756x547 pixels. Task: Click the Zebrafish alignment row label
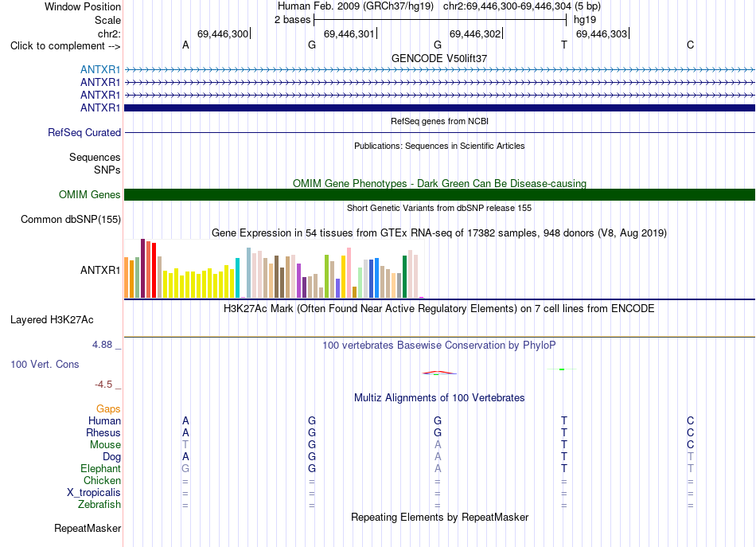[99, 504]
